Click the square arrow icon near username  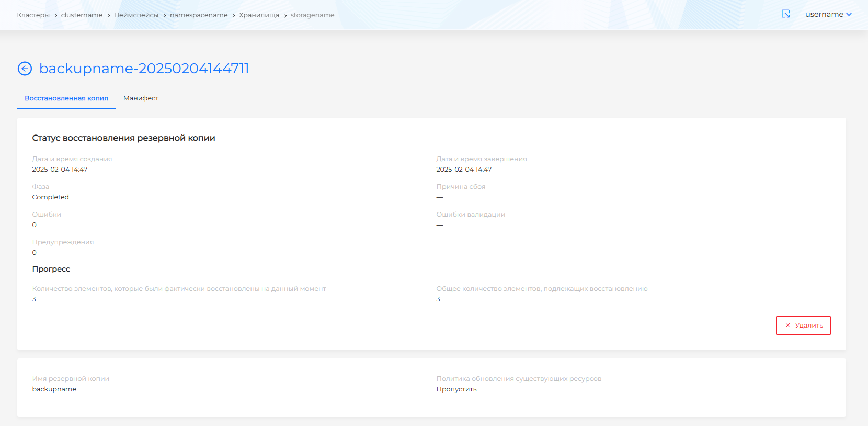[x=785, y=14]
